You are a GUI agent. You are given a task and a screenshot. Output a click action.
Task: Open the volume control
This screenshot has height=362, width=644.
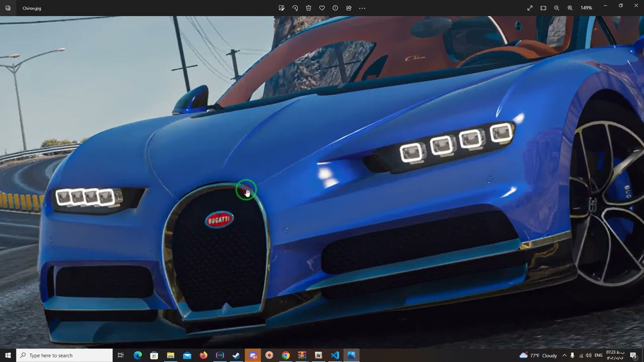589,355
